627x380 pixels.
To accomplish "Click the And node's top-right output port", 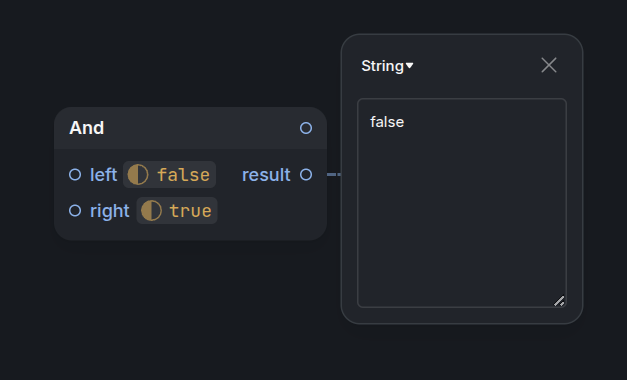I will point(306,128).
